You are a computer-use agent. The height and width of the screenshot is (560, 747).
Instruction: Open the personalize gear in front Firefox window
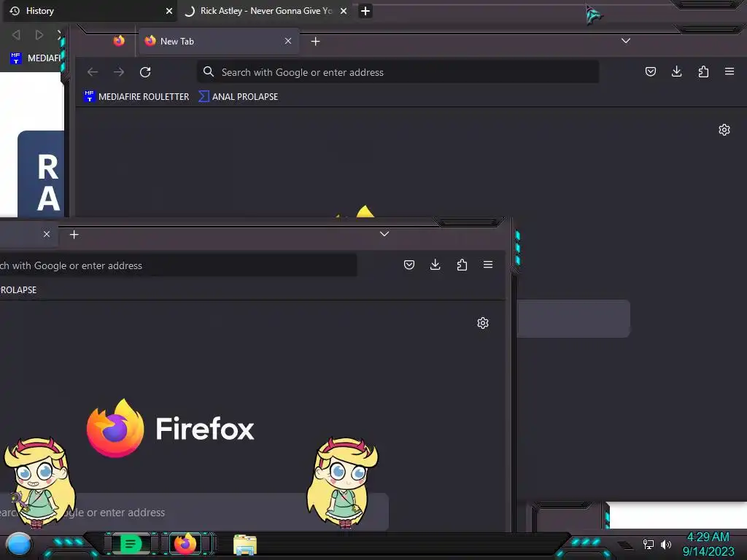pos(483,323)
